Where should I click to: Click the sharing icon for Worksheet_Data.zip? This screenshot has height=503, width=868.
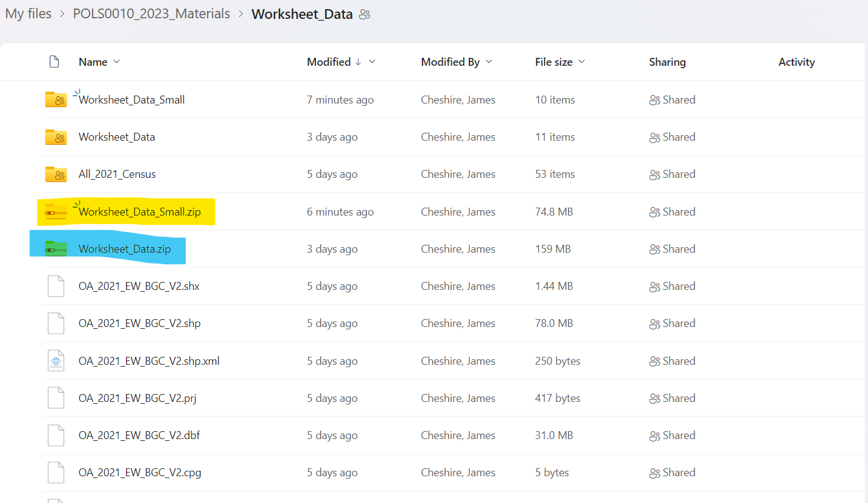654,249
